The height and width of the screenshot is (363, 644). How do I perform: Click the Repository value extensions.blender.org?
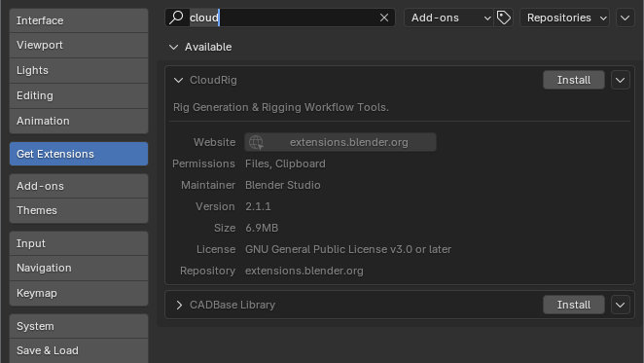point(304,271)
